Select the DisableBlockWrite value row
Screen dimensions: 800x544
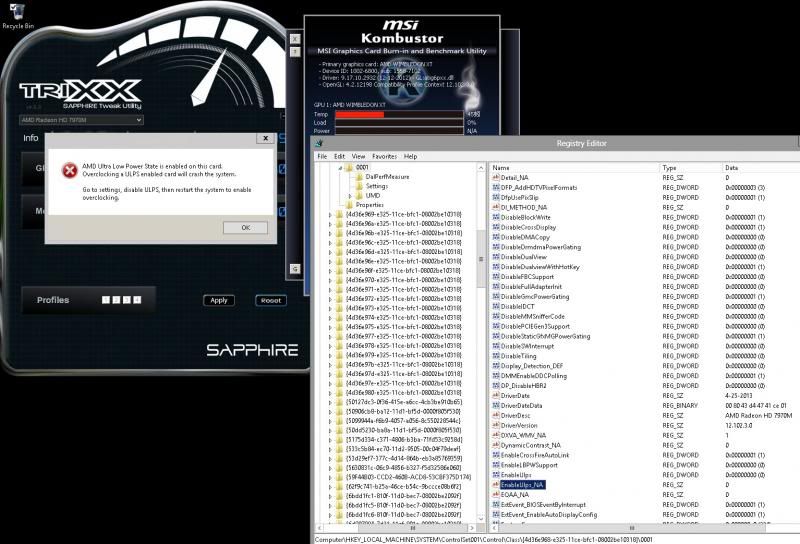click(x=645, y=217)
